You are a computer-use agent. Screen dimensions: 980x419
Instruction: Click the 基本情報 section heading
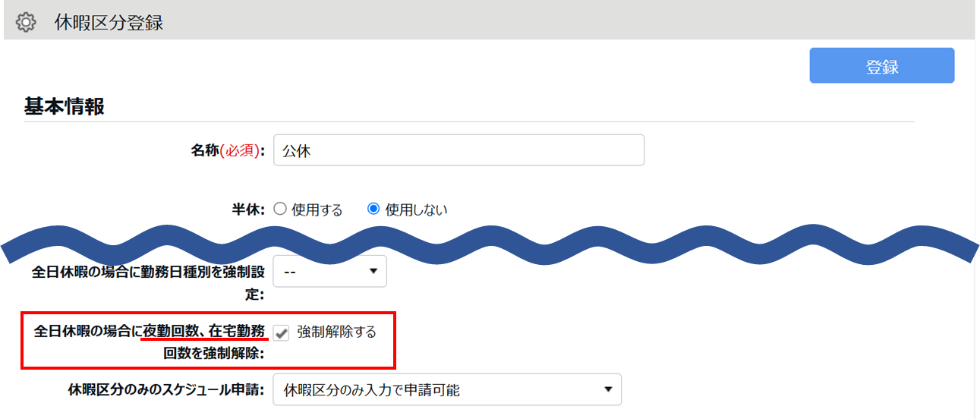(64, 106)
